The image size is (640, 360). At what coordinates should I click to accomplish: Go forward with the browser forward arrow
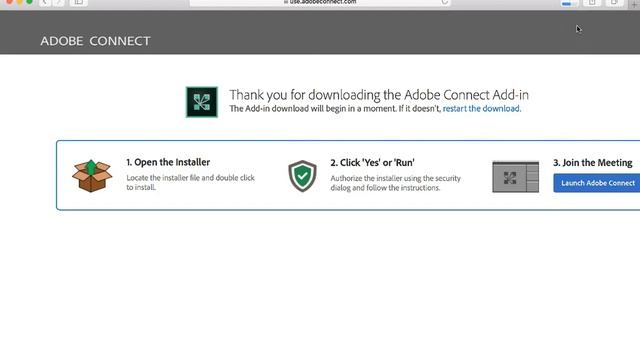point(59,2)
